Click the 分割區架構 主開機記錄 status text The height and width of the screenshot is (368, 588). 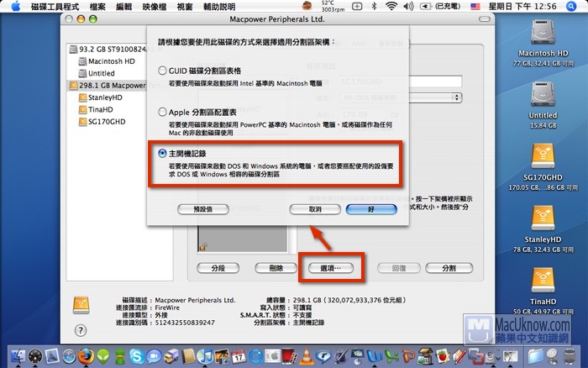pos(289,323)
